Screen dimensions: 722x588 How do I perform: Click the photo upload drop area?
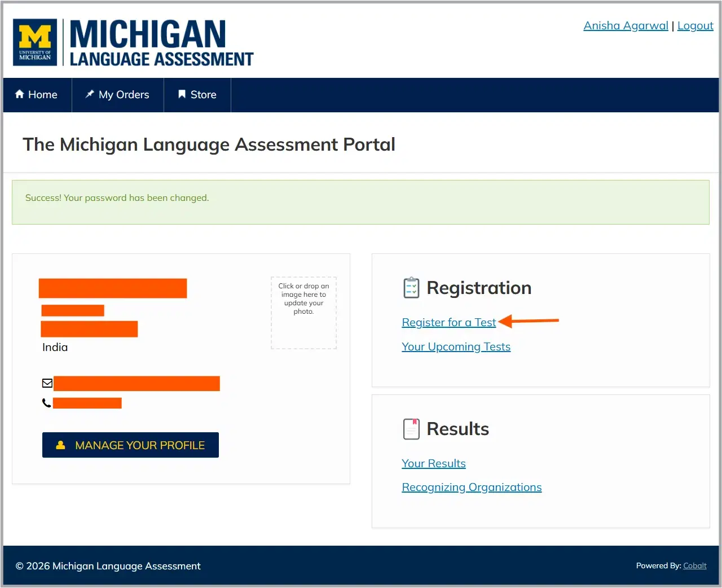tap(303, 313)
